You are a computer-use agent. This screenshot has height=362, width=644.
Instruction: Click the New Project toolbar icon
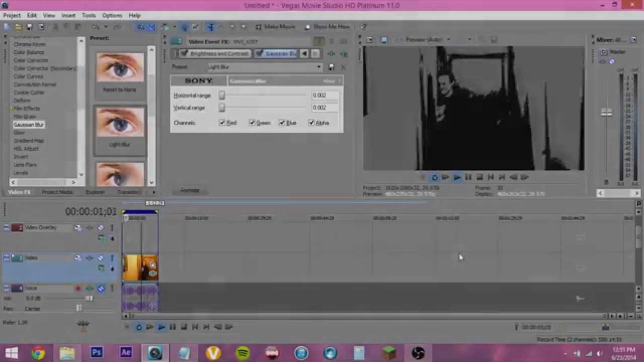pyautogui.click(x=7, y=27)
